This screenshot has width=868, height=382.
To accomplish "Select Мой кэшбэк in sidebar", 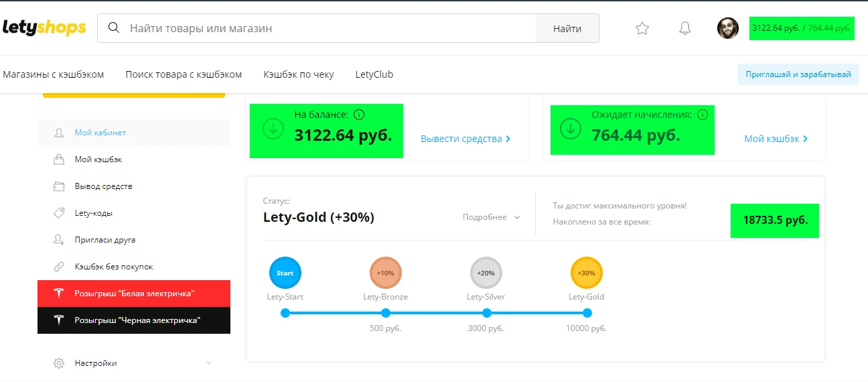I will [134, 160].
